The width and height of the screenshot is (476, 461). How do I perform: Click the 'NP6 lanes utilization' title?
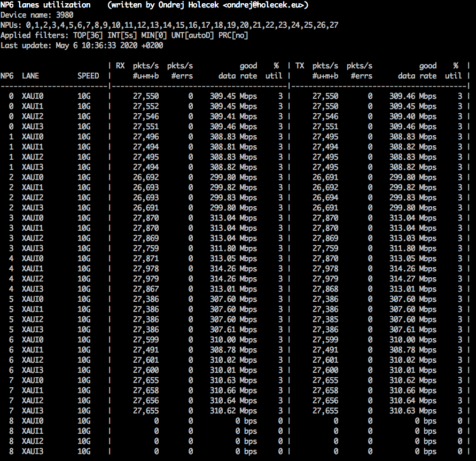point(45,5)
